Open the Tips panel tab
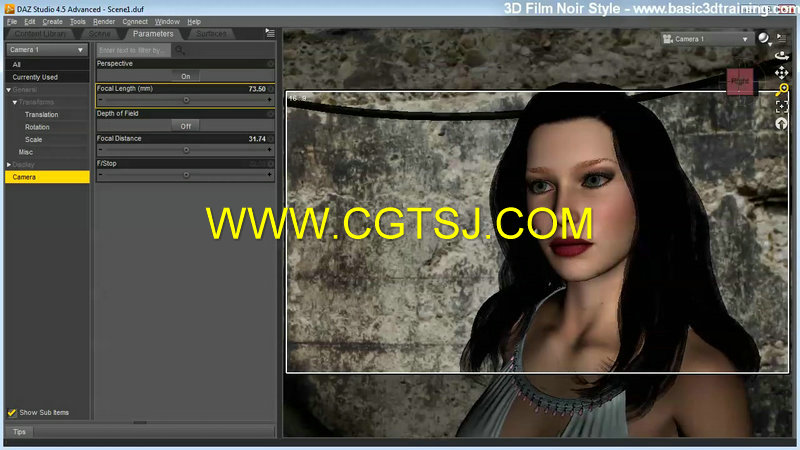The width and height of the screenshot is (800, 450). point(19,432)
